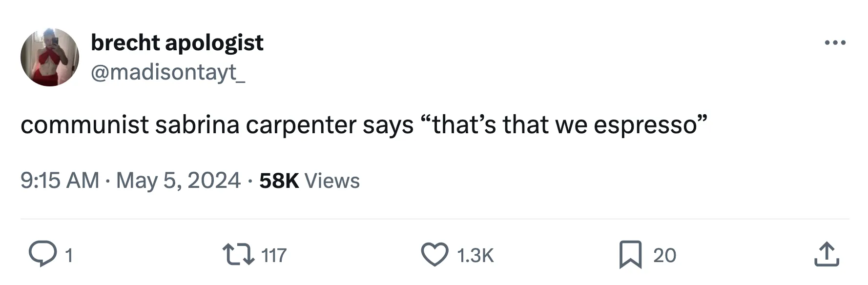Click the display name "brecht apologist"
This screenshot has width=868, height=285.
[x=177, y=43]
